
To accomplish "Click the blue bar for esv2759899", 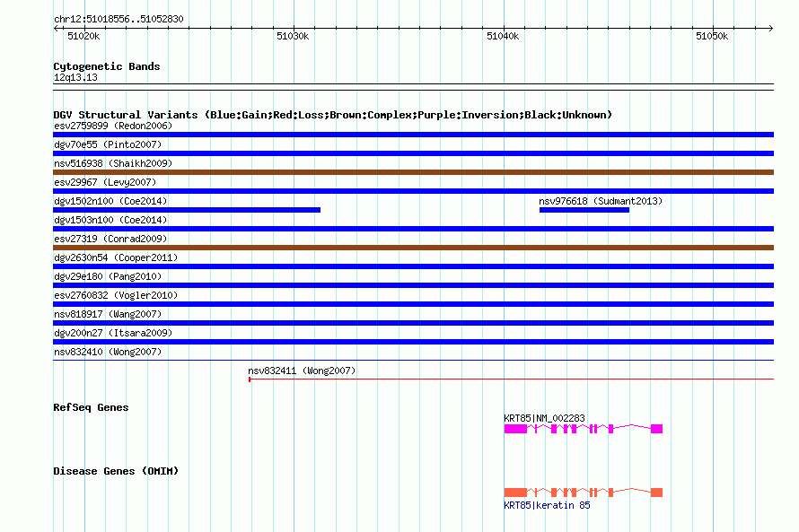I will click(413, 135).
